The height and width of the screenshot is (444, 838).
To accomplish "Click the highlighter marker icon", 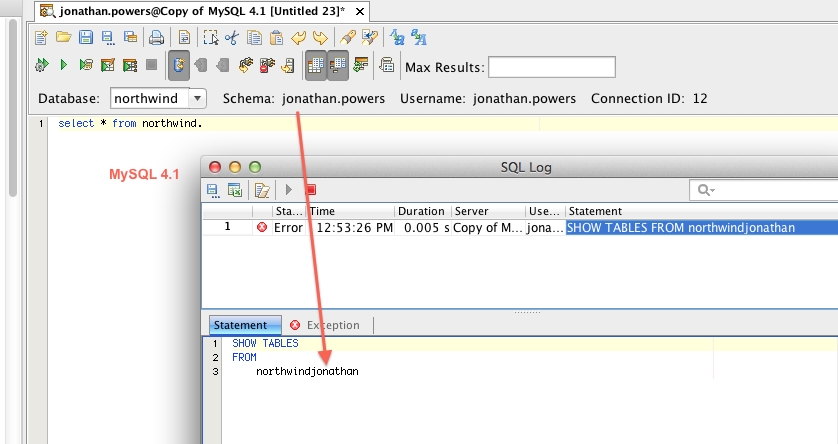I will coord(347,37).
